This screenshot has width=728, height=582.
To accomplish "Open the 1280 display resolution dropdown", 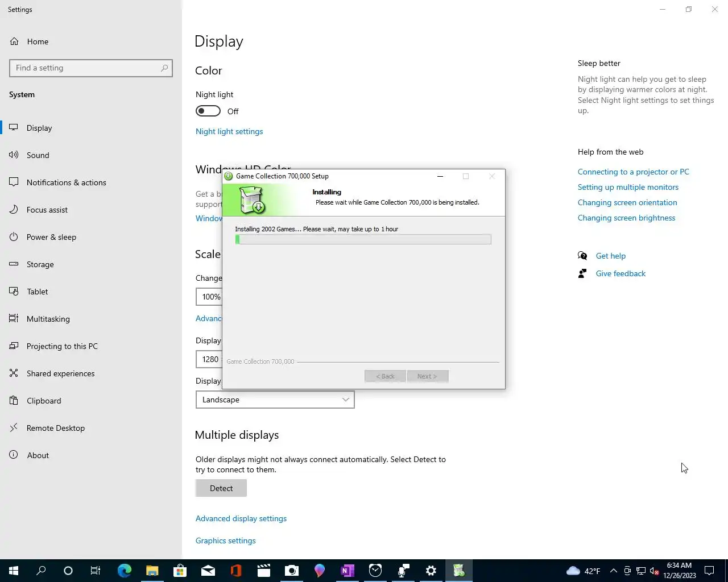I will pyautogui.click(x=209, y=359).
